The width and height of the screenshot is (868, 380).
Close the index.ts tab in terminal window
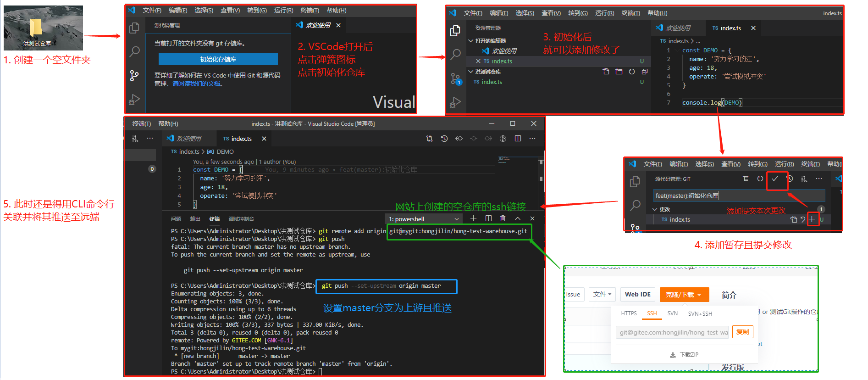coord(264,139)
